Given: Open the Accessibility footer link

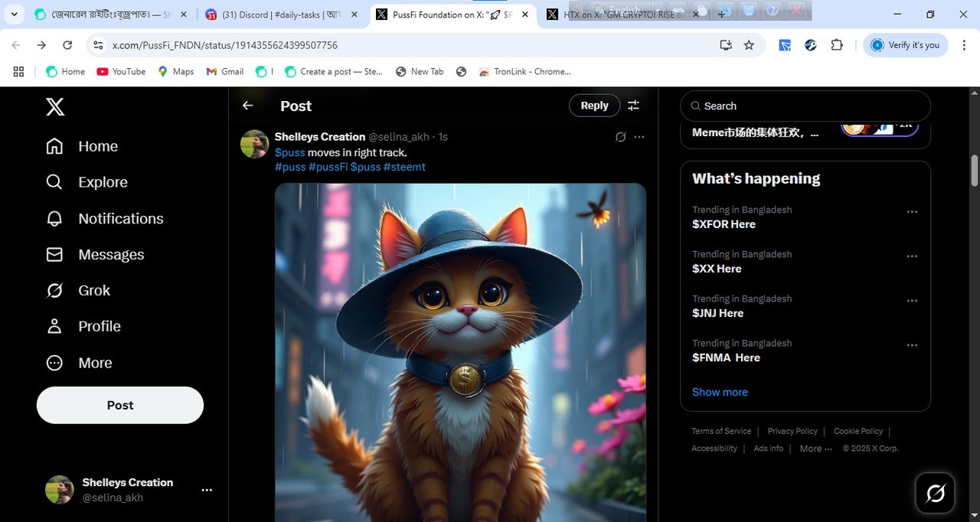Looking at the screenshot, I should tap(714, 449).
